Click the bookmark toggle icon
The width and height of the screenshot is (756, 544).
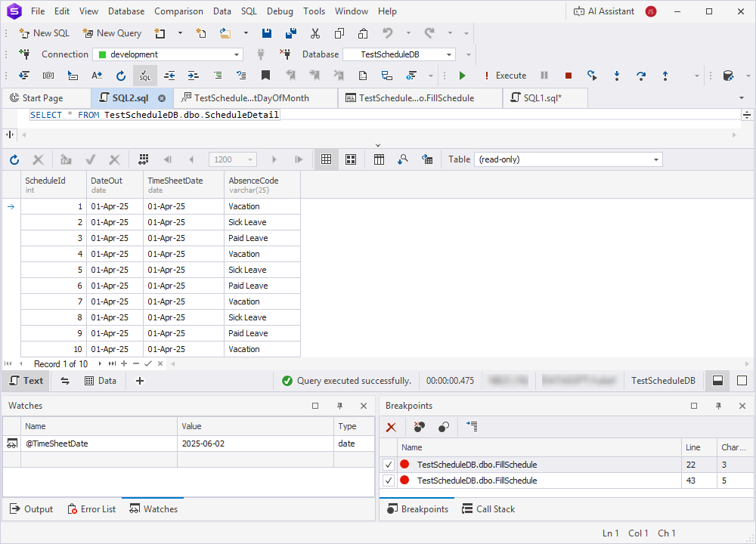click(266, 76)
